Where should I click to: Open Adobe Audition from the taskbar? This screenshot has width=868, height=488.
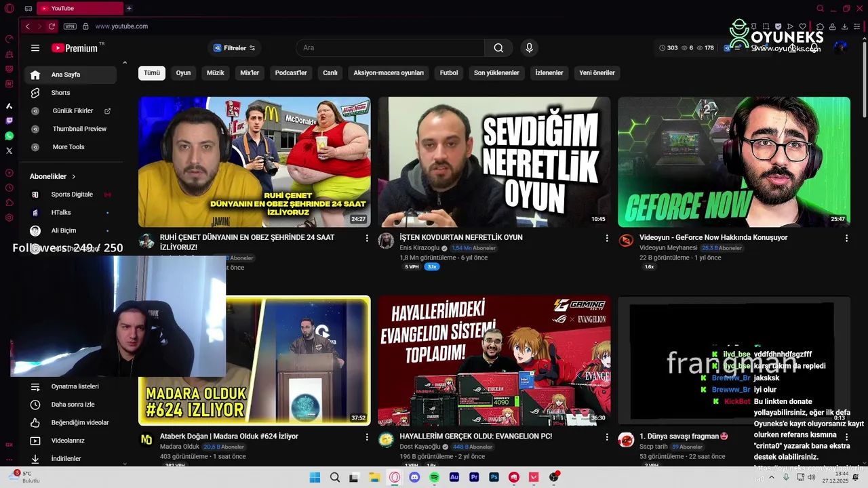pos(454,477)
